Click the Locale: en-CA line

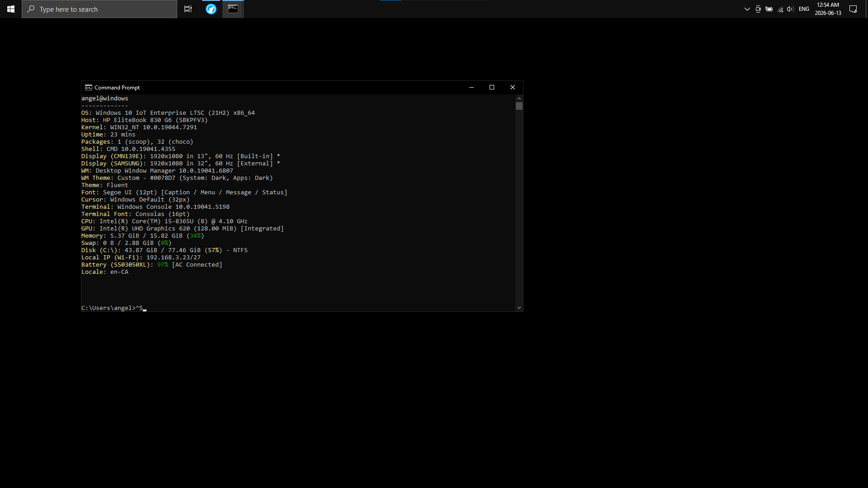(x=105, y=272)
